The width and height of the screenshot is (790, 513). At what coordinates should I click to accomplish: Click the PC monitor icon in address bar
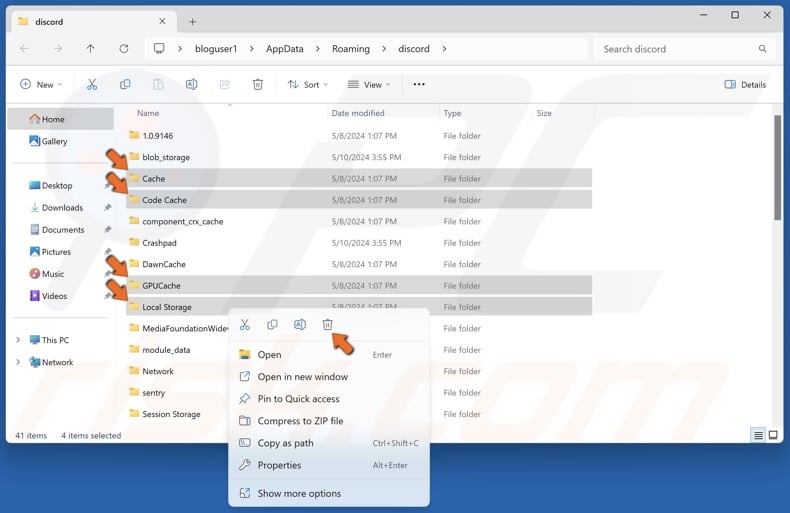click(159, 48)
